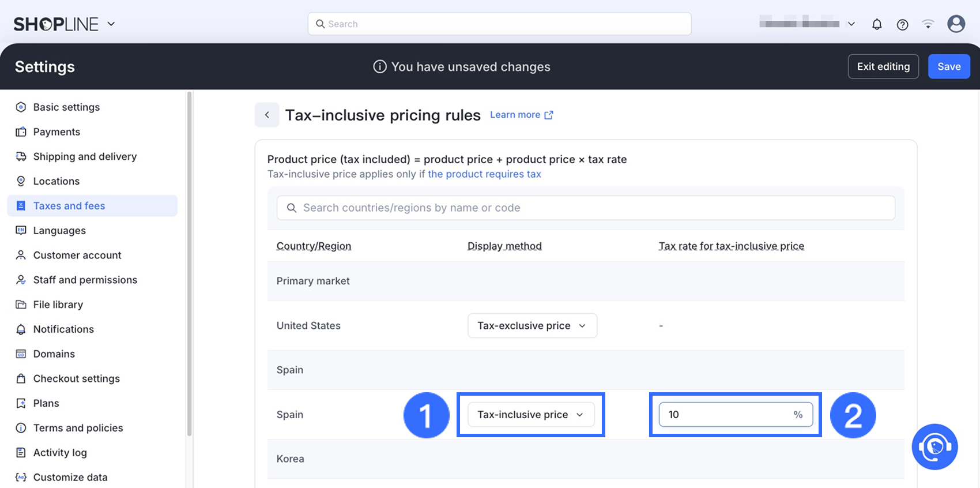Image resolution: width=980 pixels, height=488 pixels.
Task: Go to Staff and permissions settings
Action: point(85,280)
